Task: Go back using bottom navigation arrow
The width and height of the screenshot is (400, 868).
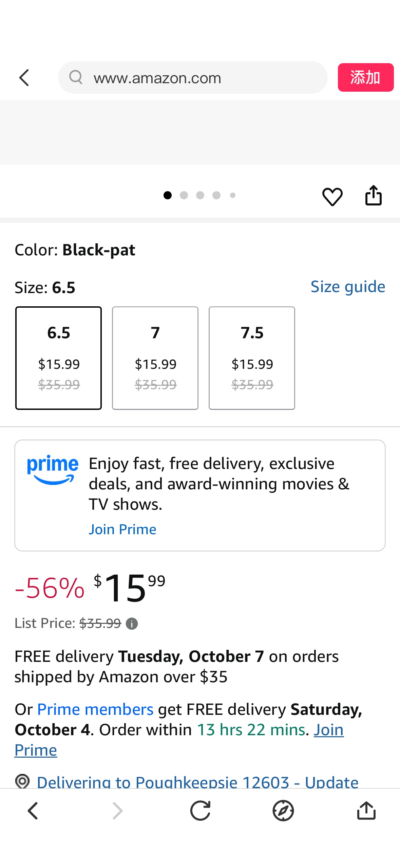Action: pos(33,811)
